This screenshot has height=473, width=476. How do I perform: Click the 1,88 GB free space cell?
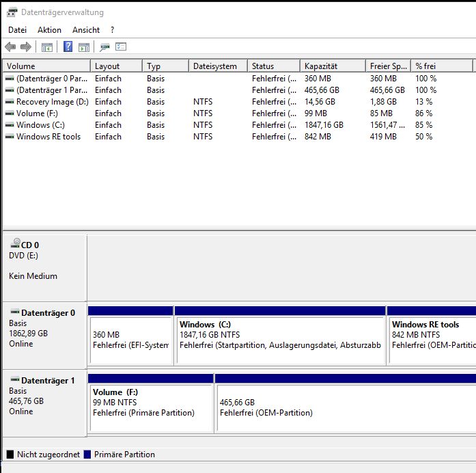pos(383,101)
